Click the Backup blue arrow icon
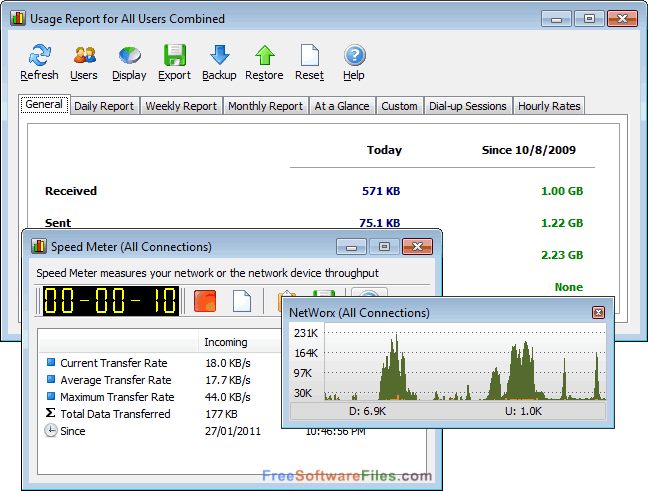 (x=219, y=55)
